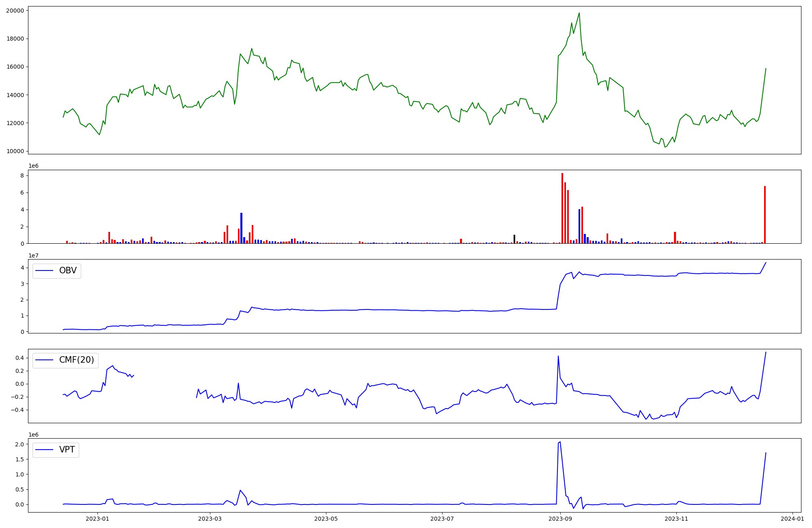Image resolution: width=812 pixels, height=528 pixels.
Task: Click the single black volume bar
Action: click(514, 239)
